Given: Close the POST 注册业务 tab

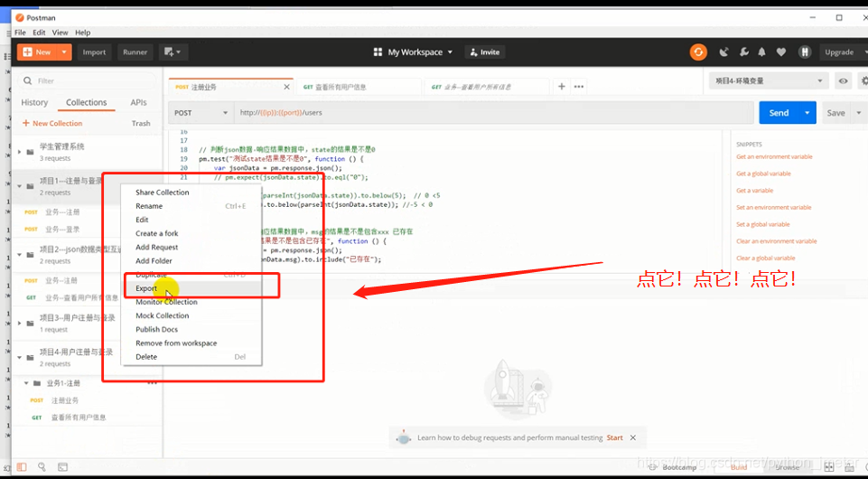Looking at the screenshot, I should [x=286, y=87].
